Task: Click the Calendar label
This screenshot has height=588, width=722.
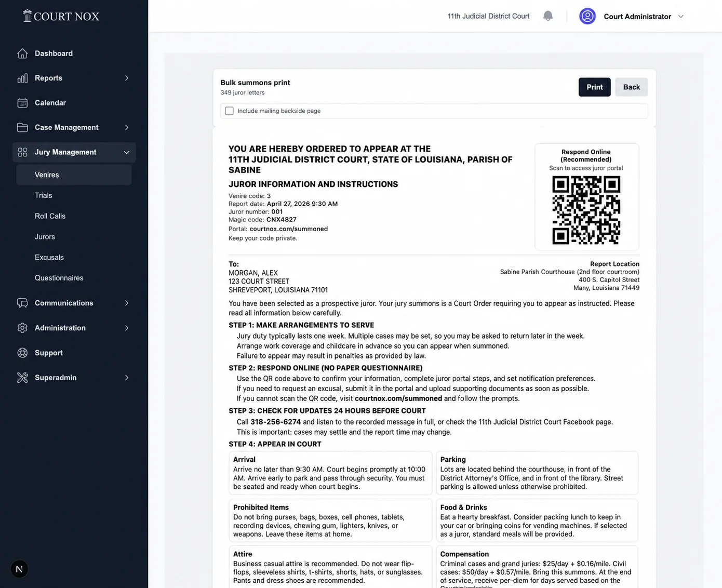Action: click(x=50, y=103)
